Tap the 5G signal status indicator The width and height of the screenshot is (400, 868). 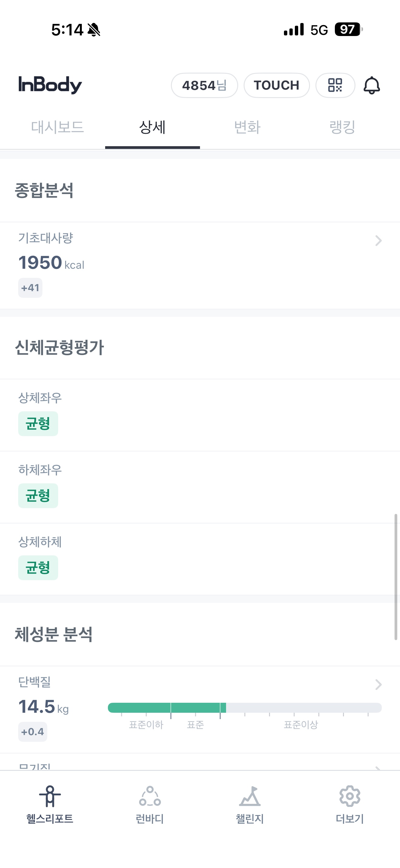coord(319,30)
